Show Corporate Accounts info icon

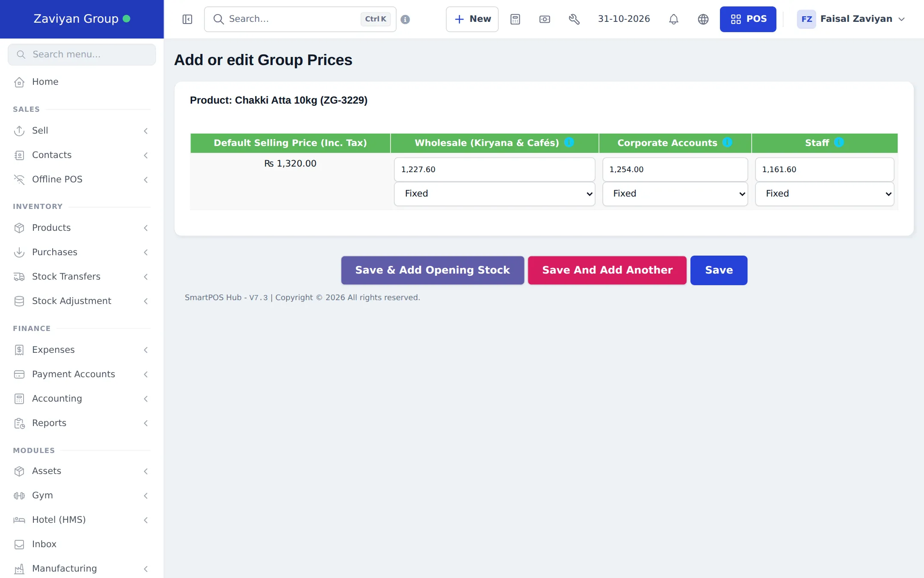(727, 142)
